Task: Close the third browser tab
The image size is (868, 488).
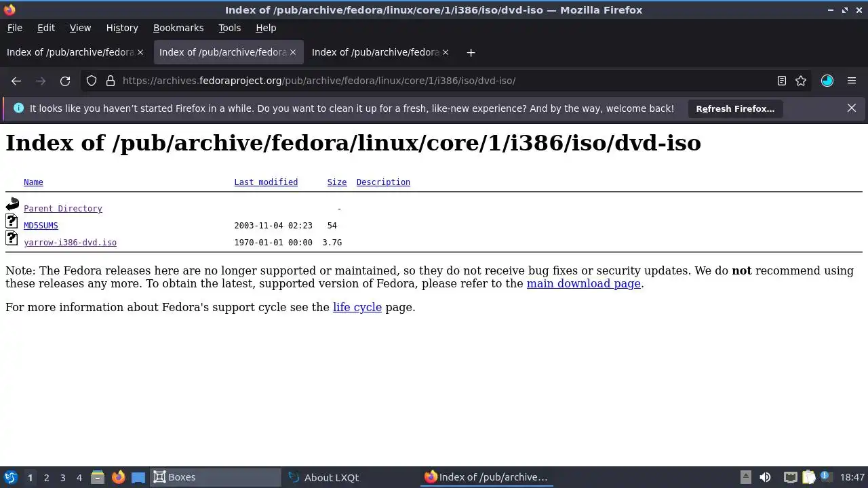Action: (x=446, y=52)
